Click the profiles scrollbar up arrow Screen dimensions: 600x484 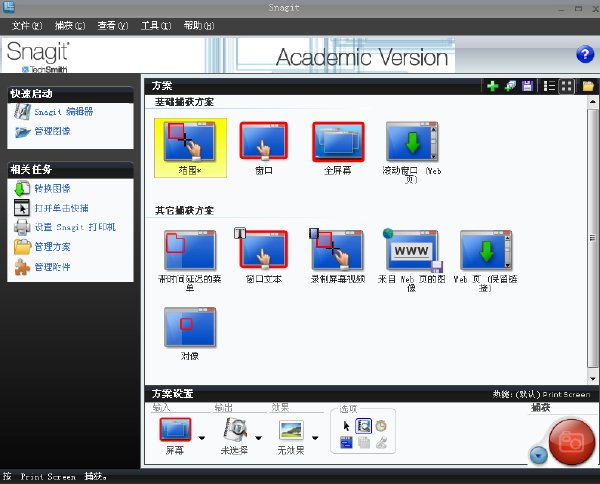point(593,101)
